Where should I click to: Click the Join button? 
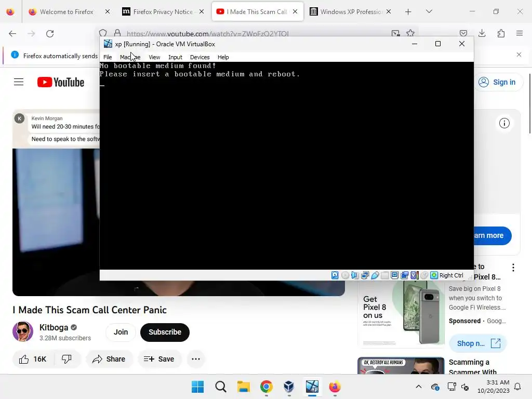tap(121, 332)
